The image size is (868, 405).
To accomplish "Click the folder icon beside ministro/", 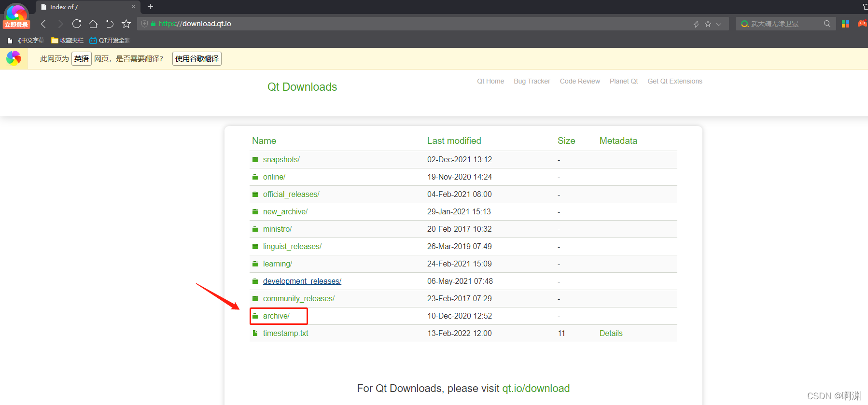I will (x=255, y=229).
